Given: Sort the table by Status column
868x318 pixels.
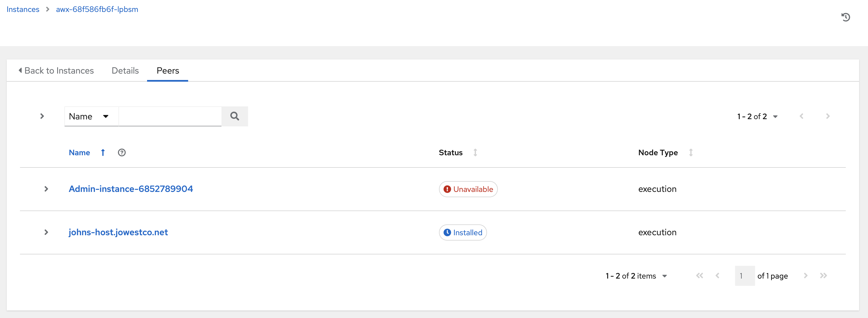Looking at the screenshot, I should [475, 153].
